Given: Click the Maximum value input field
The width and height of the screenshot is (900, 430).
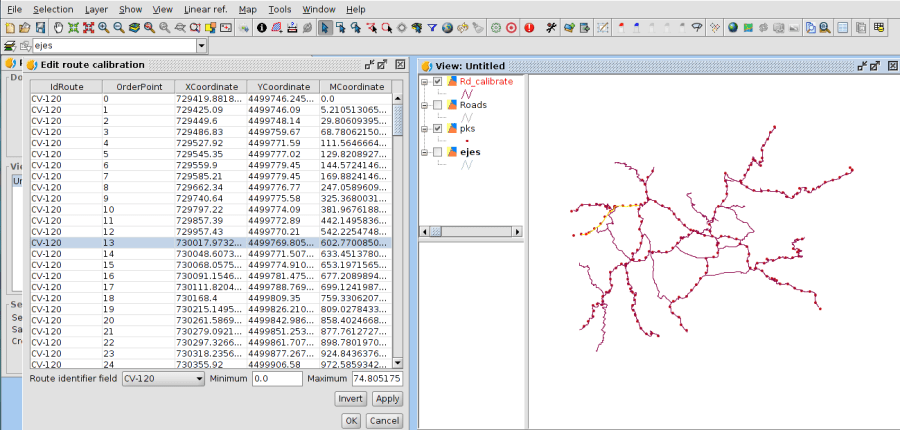Looking at the screenshot, I should (376, 380).
